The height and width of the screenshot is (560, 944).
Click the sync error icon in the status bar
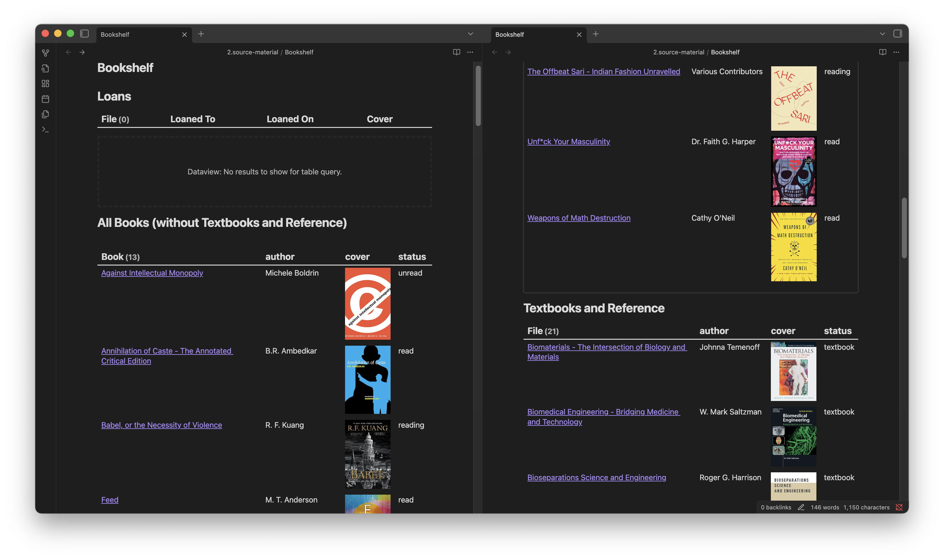899,507
